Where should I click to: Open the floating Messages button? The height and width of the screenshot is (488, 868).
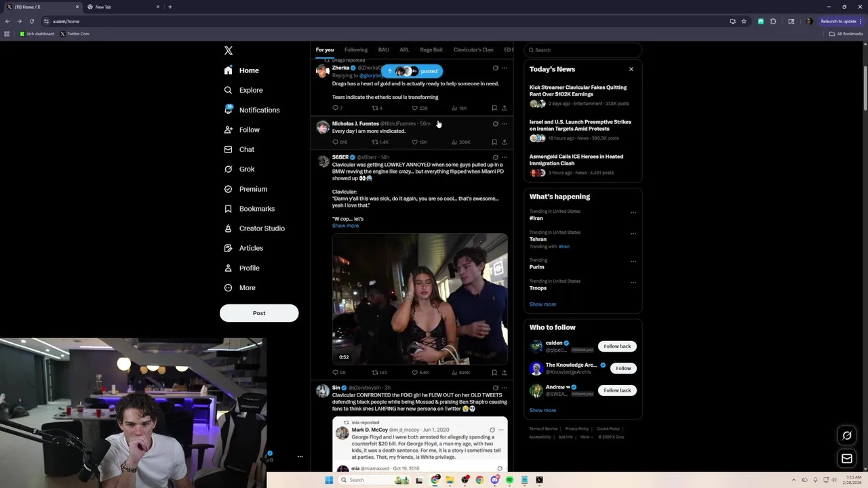click(x=847, y=459)
